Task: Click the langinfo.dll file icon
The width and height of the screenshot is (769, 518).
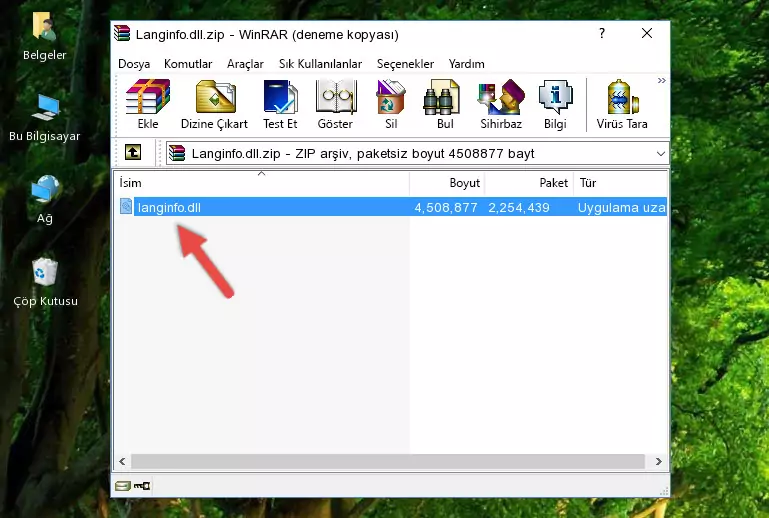Action: pyautogui.click(x=126, y=207)
